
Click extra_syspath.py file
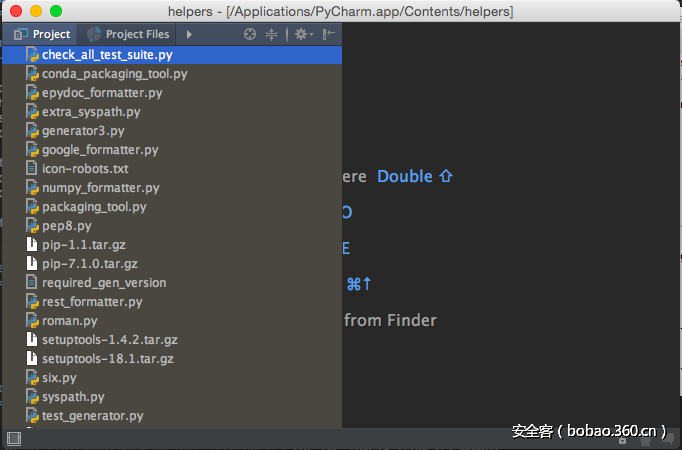pos(172,112)
